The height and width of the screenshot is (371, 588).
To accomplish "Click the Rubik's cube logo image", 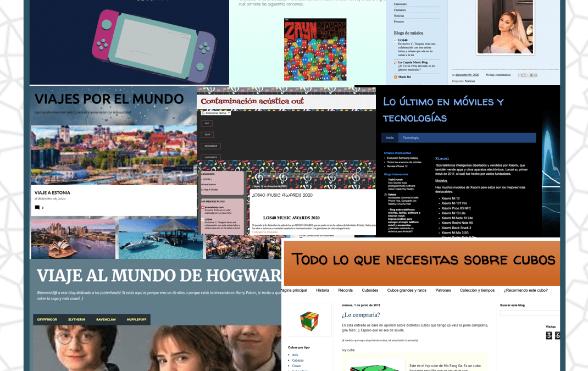I will [x=309, y=321].
